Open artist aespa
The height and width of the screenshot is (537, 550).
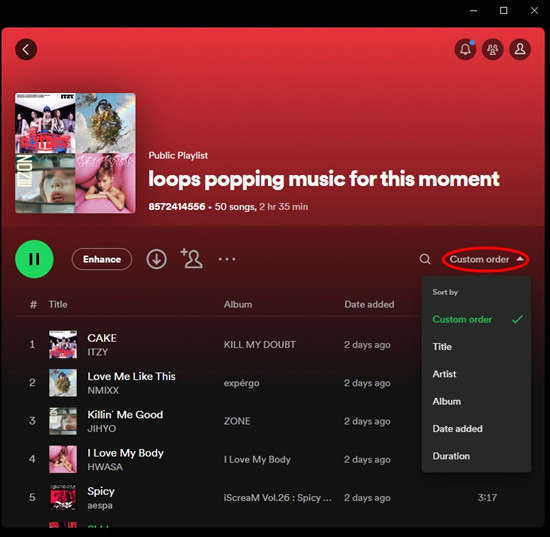pyautogui.click(x=100, y=505)
